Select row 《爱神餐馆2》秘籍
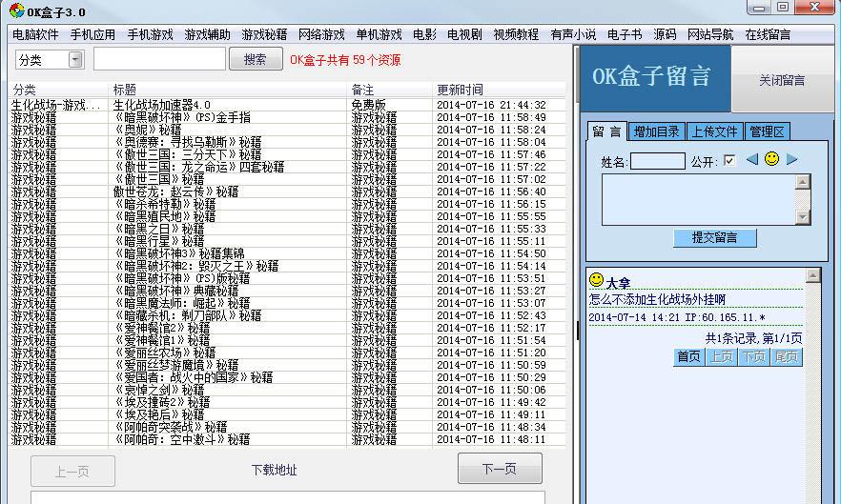 pos(287,328)
